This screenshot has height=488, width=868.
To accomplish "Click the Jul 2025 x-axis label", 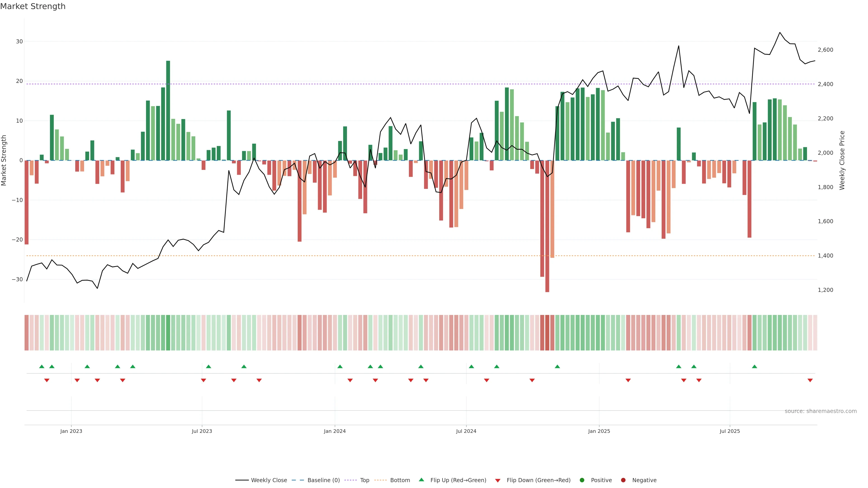I will tap(729, 431).
